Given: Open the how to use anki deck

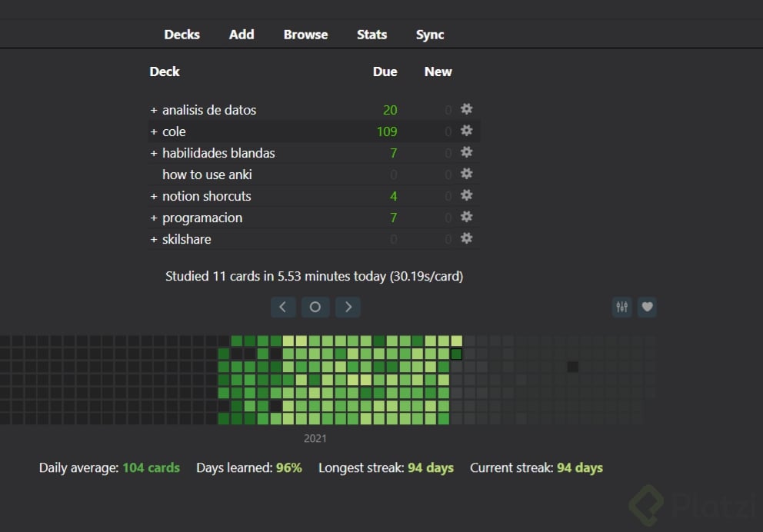Looking at the screenshot, I should [x=207, y=174].
